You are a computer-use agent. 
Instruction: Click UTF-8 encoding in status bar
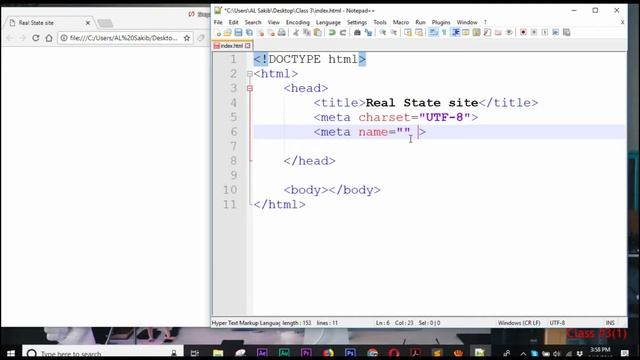[x=557, y=323]
